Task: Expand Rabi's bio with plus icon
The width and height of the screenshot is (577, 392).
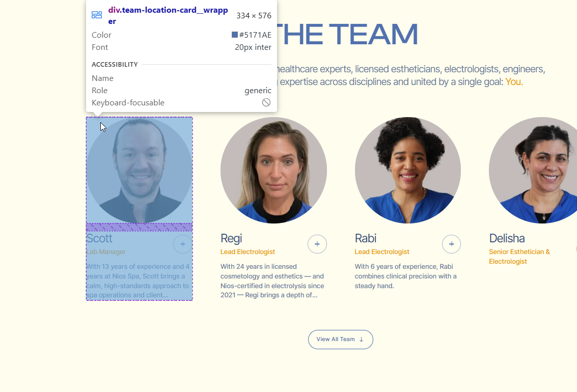Action: (452, 244)
